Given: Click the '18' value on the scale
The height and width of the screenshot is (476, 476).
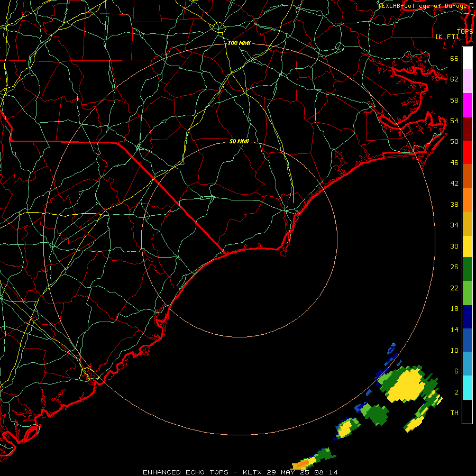Looking at the screenshot, I should tap(454, 309).
